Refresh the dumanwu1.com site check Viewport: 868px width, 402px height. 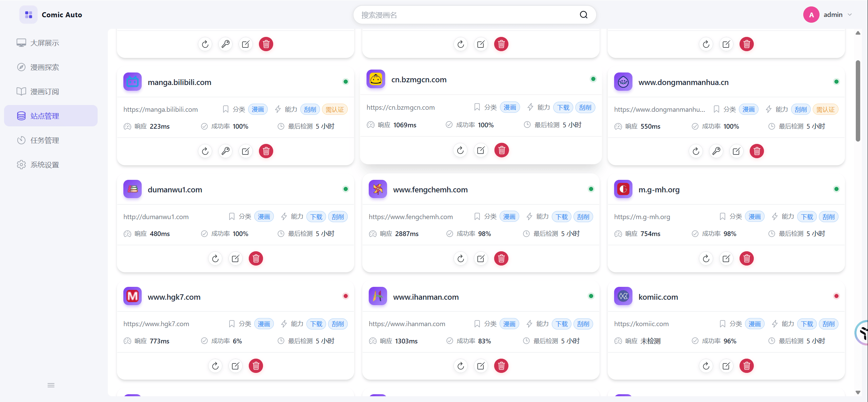coord(215,258)
